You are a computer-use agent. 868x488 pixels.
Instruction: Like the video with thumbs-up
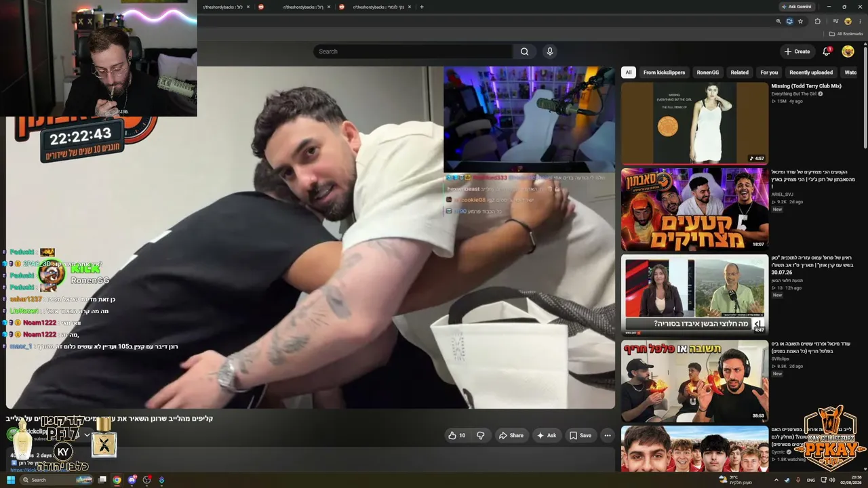click(457, 435)
